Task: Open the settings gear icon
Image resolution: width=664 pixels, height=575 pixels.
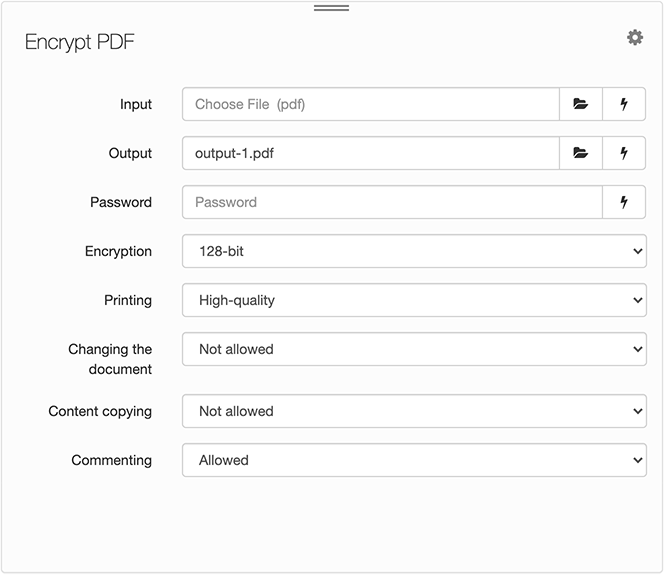Action: (x=635, y=38)
